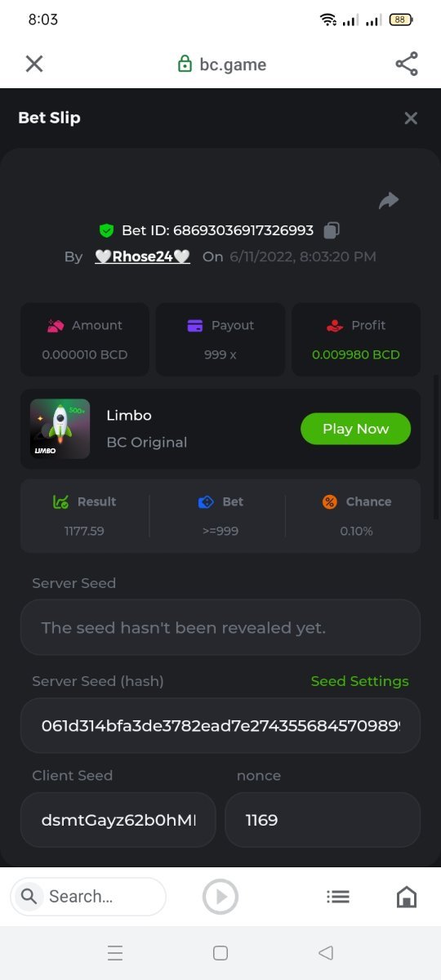Image resolution: width=441 pixels, height=980 pixels.
Task: Tap the Client Seed field
Action: coord(118,820)
